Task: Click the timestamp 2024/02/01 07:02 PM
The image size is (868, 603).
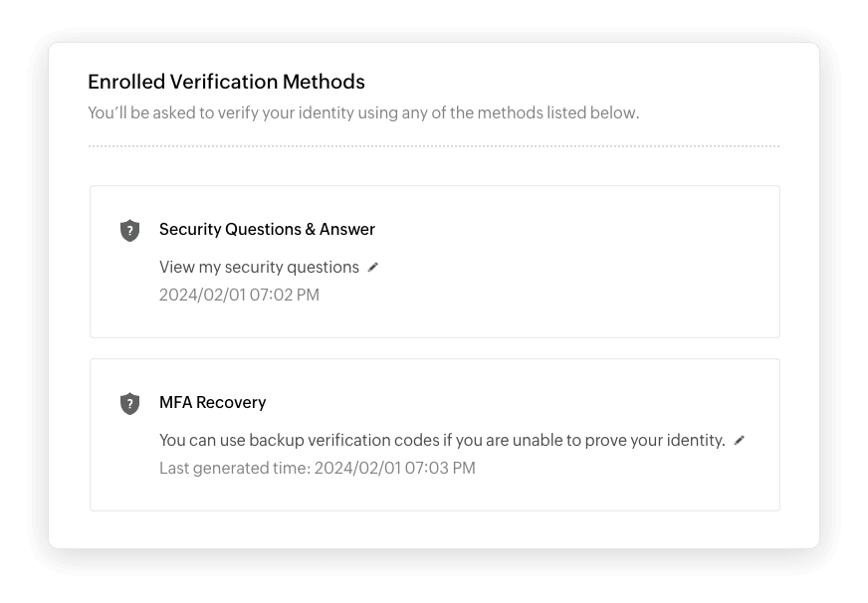Action: (239, 295)
